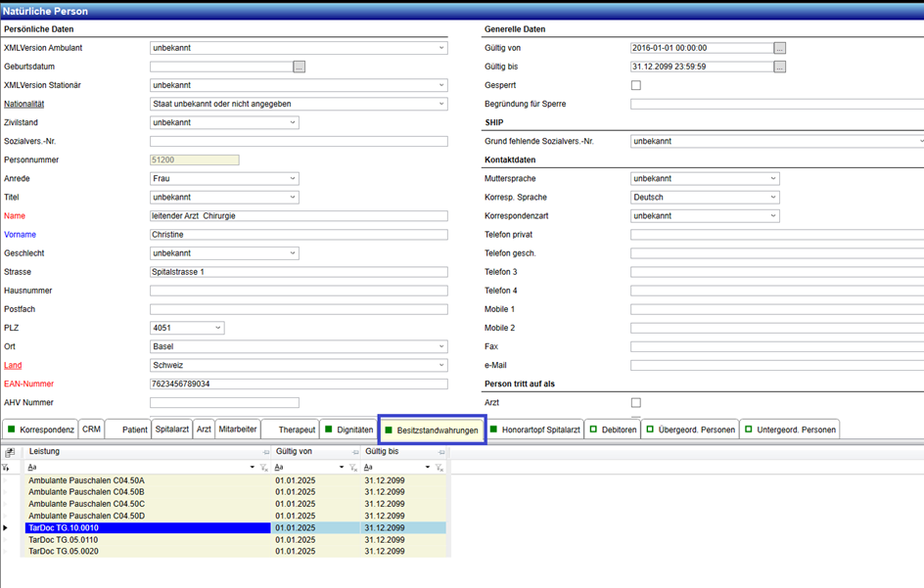This screenshot has width=924, height=588.
Task: Expand the Zivilstand dropdown
Action: pos(293,122)
